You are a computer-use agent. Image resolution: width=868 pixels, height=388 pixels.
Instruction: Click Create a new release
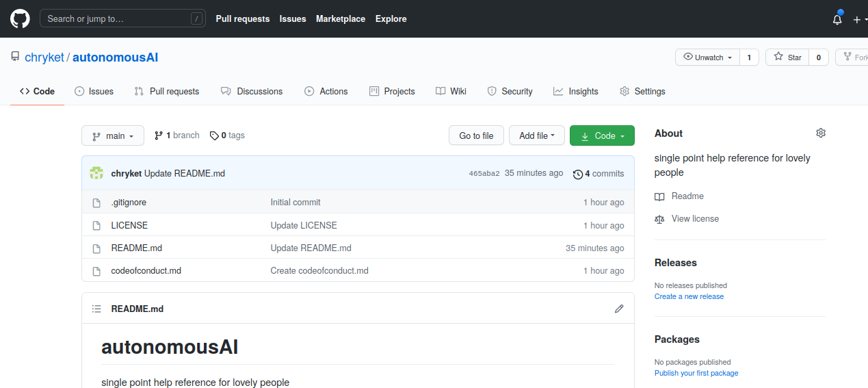click(x=689, y=296)
